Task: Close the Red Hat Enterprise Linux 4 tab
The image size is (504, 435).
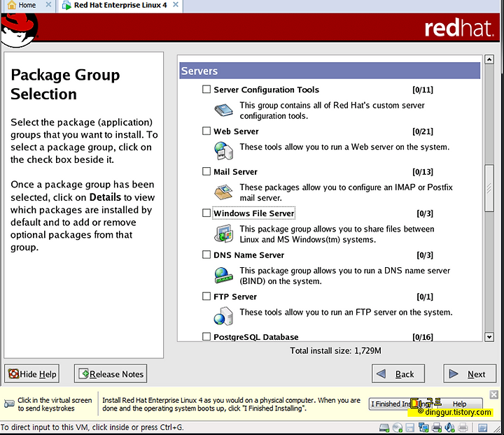Action: 176,4
